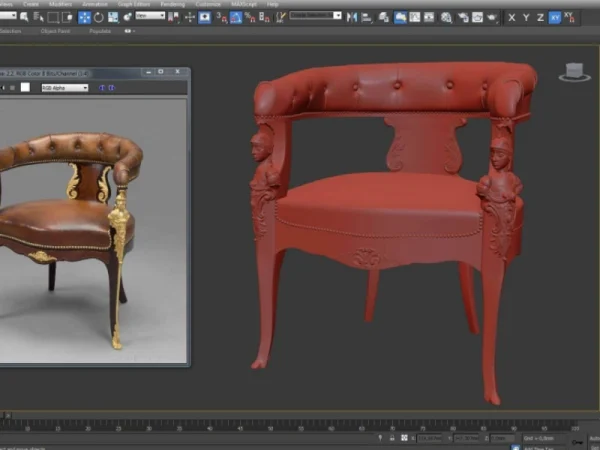Click Absolute/Offset transform mode icon
600x450 pixels.
pyautogui.click(x=404, y=438)
